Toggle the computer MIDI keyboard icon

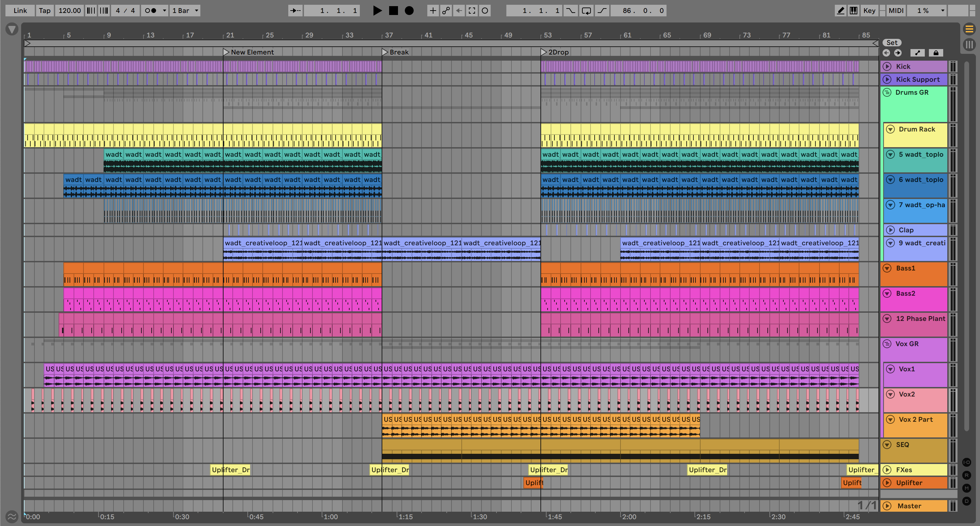coord(854,11)
